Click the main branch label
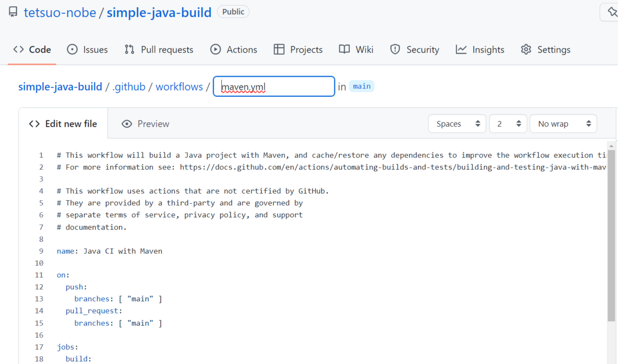Image resolution: width=618 pixels, height=364 pixels. 362,86
